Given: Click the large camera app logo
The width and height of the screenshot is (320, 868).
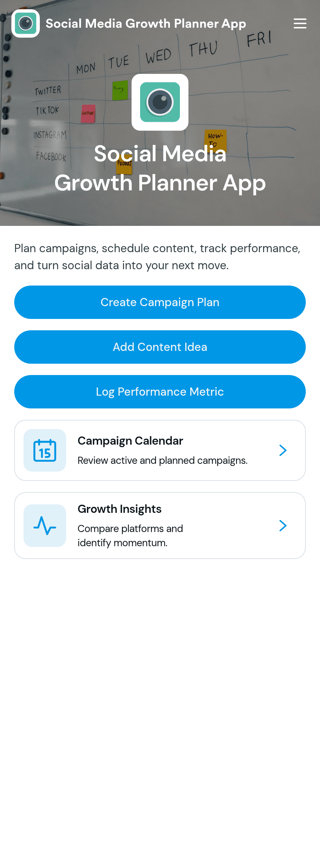Looking at the screenshot, I should point(160,102).
